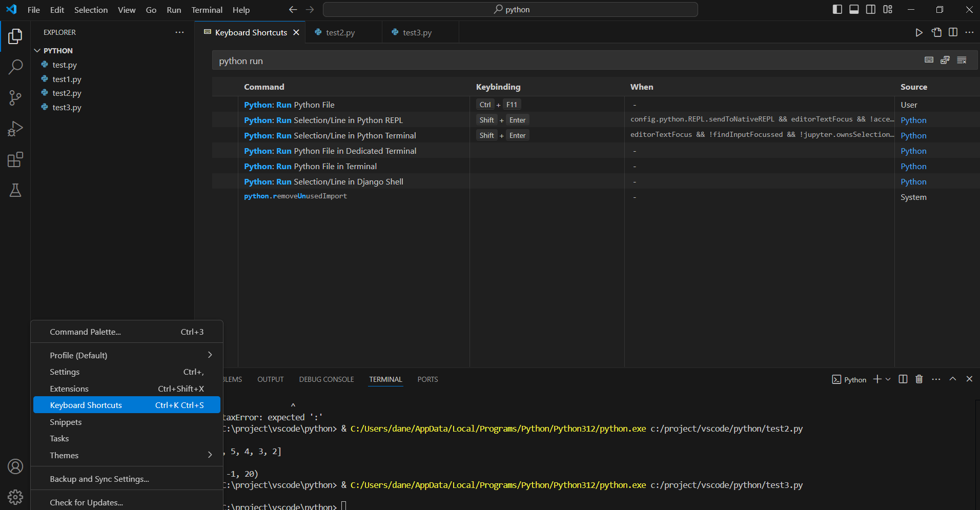The height and width of the screenshot is (510, 980).
Task: Close the Keyboard Shortcuts tab
Action: tap(296, 32)
